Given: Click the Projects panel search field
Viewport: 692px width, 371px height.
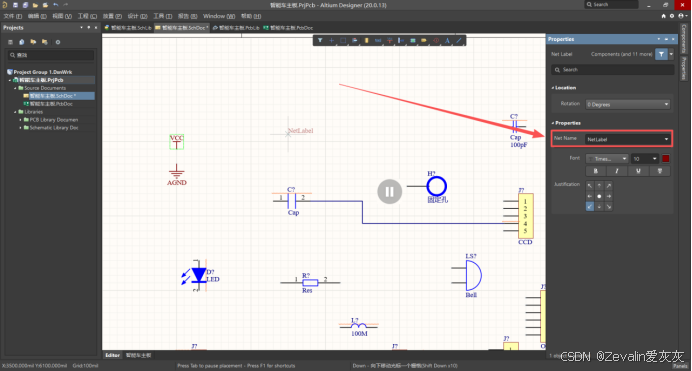Looking at the screenshot, I should point(51,55).
